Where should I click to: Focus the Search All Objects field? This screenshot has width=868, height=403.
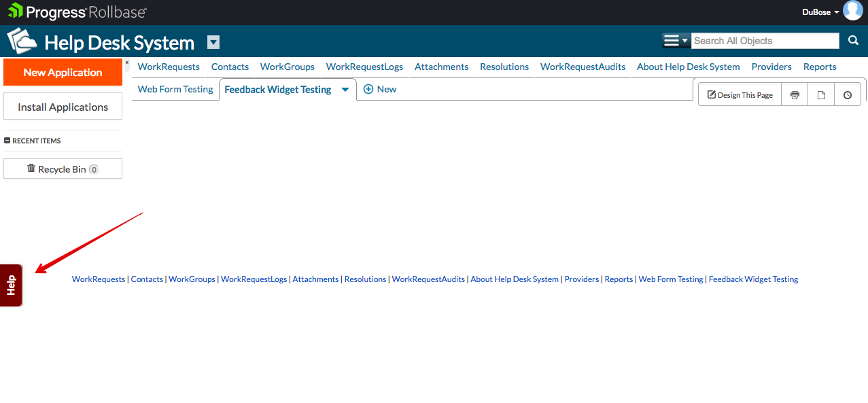765,41
